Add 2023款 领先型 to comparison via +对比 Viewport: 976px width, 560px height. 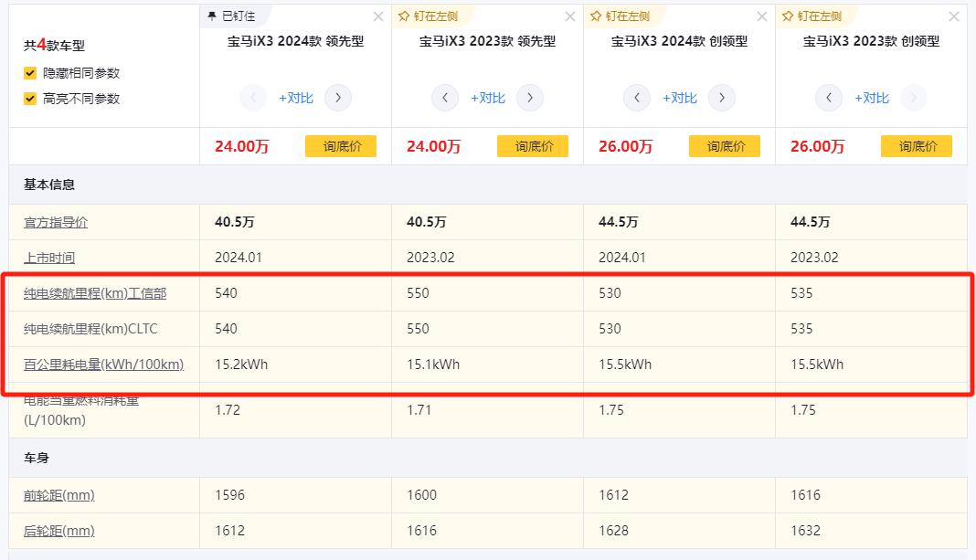click(x=487, y=99)
